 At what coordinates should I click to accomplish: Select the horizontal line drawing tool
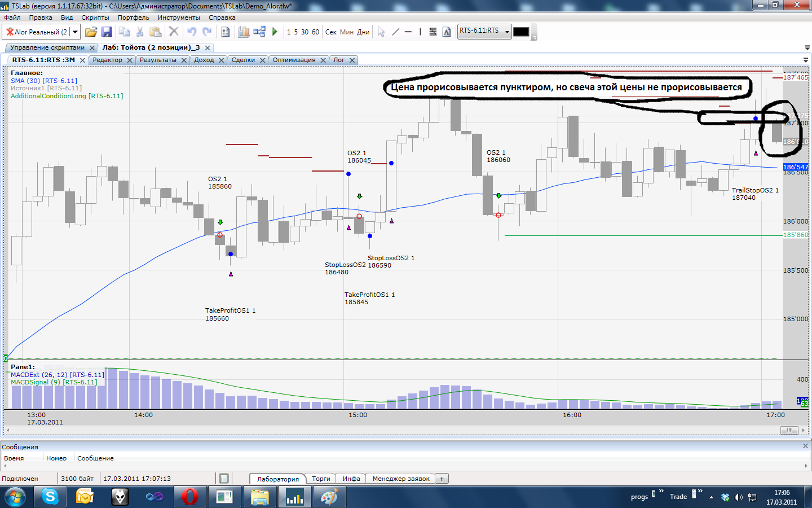click(x=408, y=32)
